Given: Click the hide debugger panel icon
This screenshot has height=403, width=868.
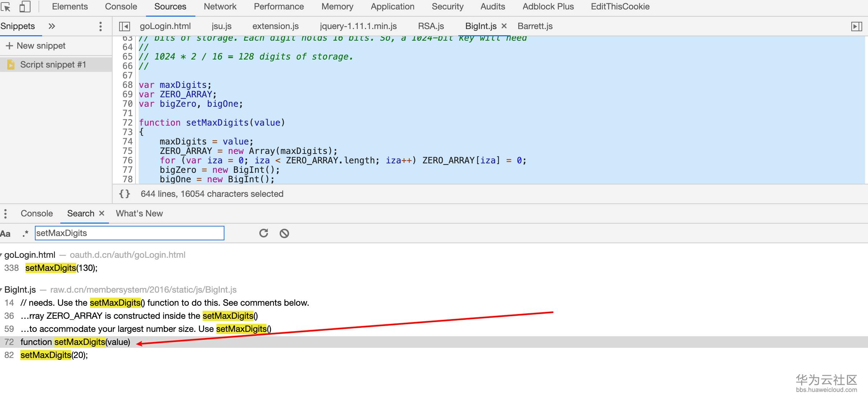Looking at the screenshot, I should pos(856,26).
